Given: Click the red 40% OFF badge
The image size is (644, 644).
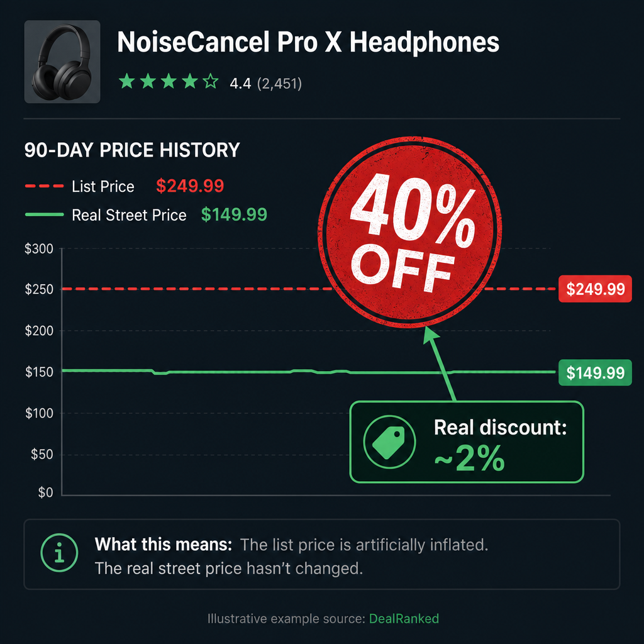Looking at the screenshot, I should [x=409, y=232].
